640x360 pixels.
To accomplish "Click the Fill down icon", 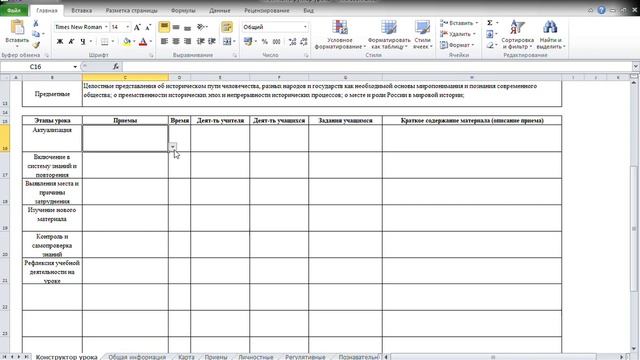I will coord(490,34).
